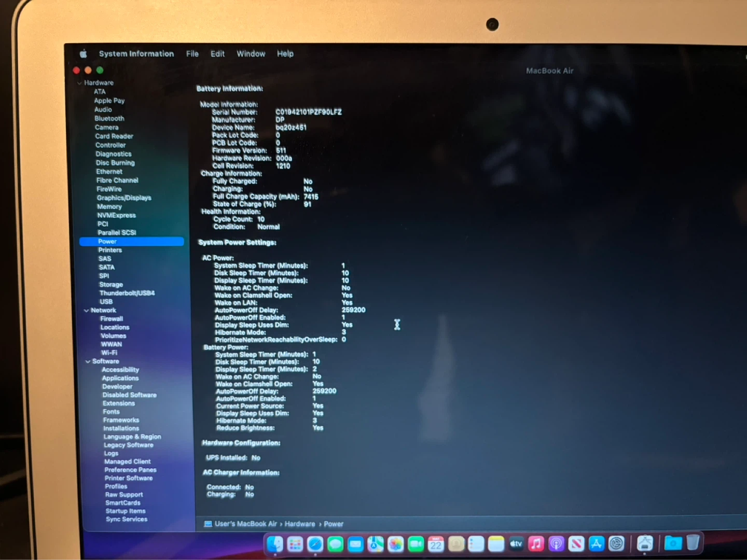Select Ethernet in the sidebar
747x560 pixels.
[109, 171]
